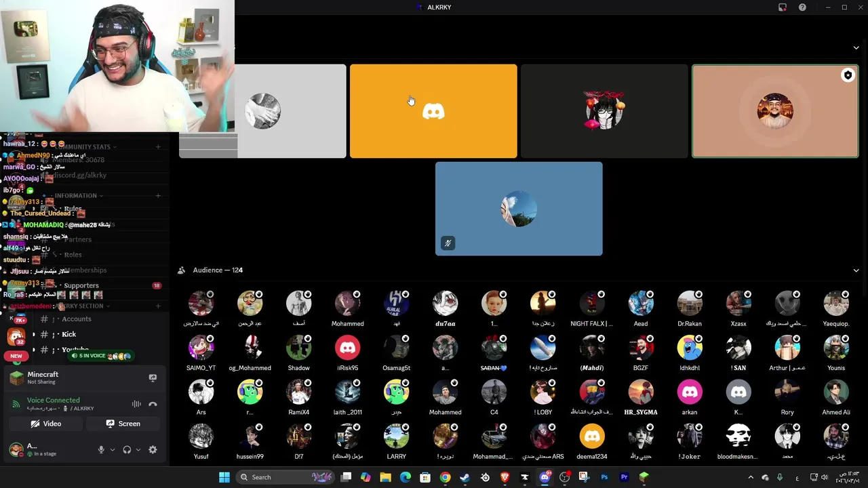The height and width of the screenshot is (488, 868).
Task: Open audience member hussein99's avatar
Action: (x=250, y=436)
